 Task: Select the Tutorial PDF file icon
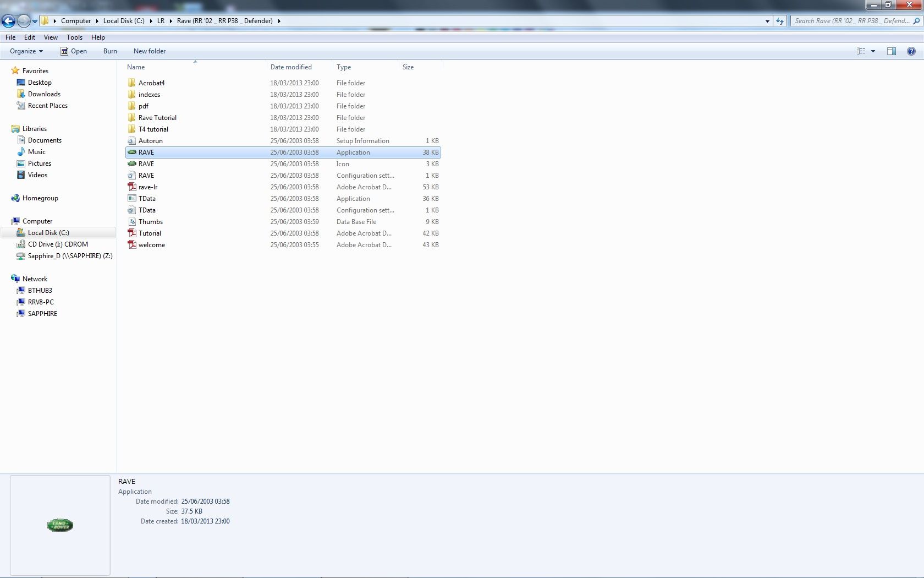[131, 233]
